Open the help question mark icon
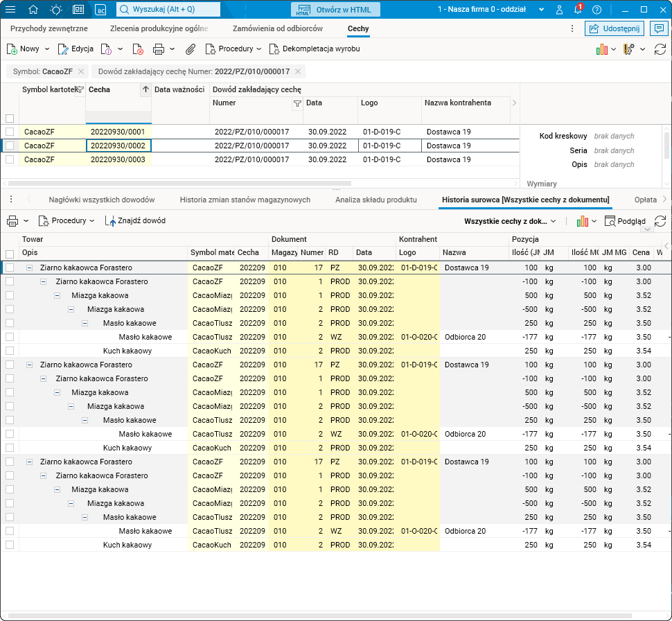The image size is (672, 621). point(596,10)
